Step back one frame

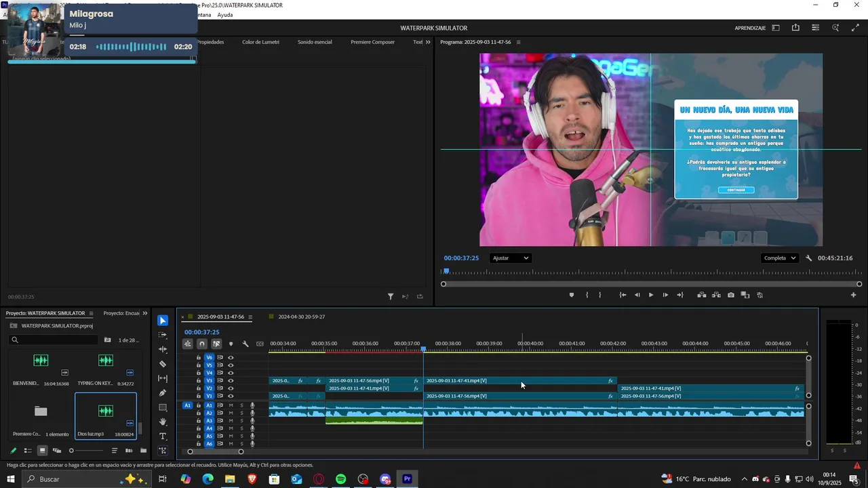click(x=637, y=295)
